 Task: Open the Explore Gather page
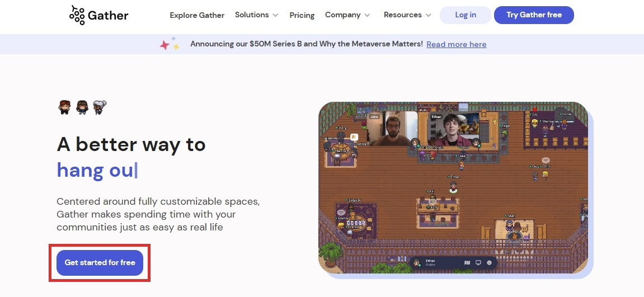(x=197, y=15)
